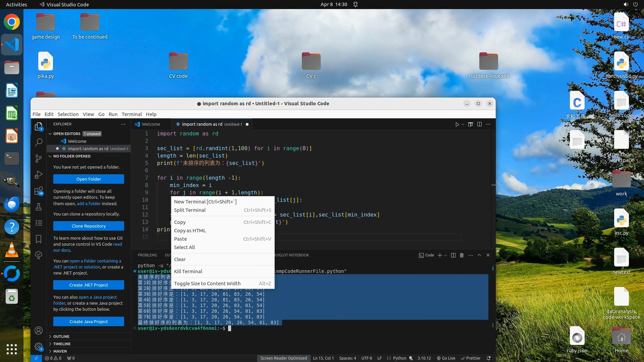Click the Run Code play icon
Viewport: 644px width, 362px height.
[457, 124]
